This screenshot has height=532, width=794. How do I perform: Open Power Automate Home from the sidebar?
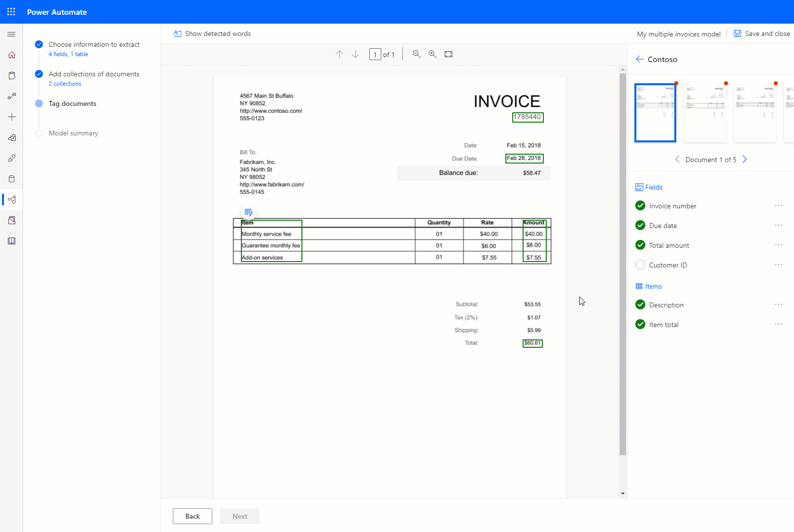coord(11,55)
